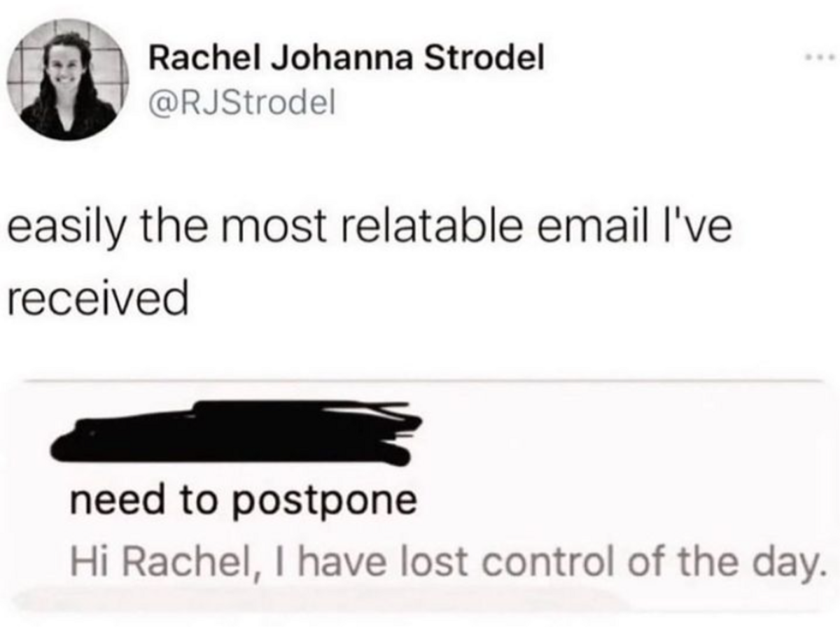
Task: Click the word received in the tweet
Action: click(98, 299)
